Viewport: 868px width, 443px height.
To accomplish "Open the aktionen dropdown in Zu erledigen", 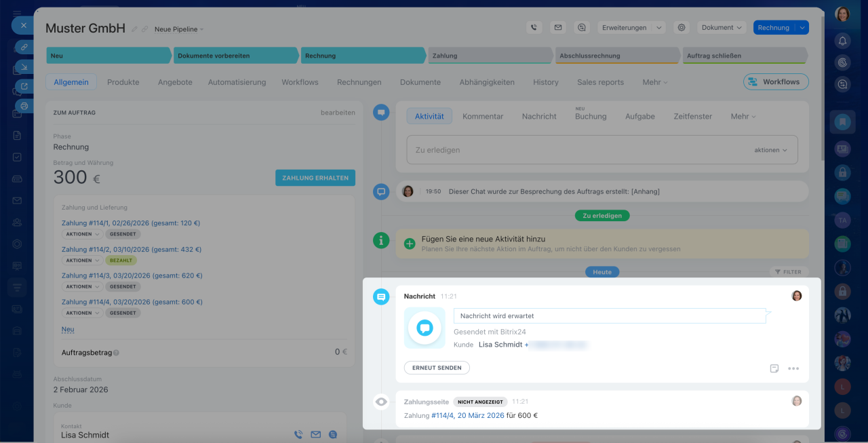I will (771, 150).
